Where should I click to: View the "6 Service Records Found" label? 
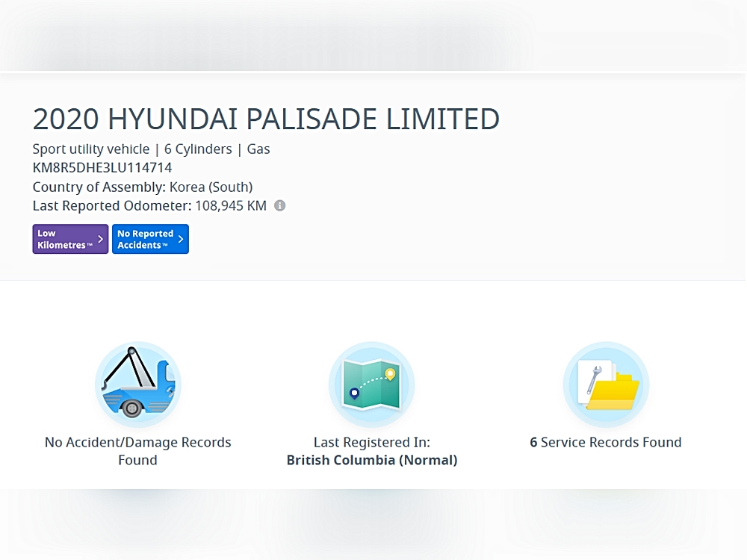pyautogui.click(x=606, y=442)
